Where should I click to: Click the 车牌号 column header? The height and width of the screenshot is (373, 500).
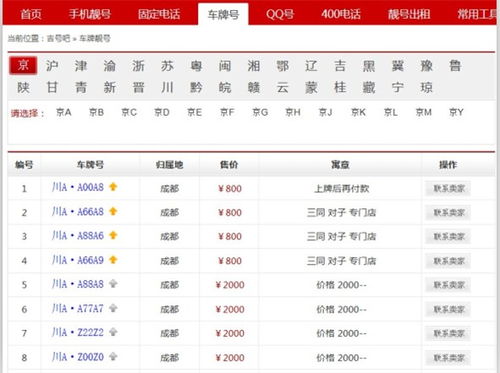pos(90,165)
